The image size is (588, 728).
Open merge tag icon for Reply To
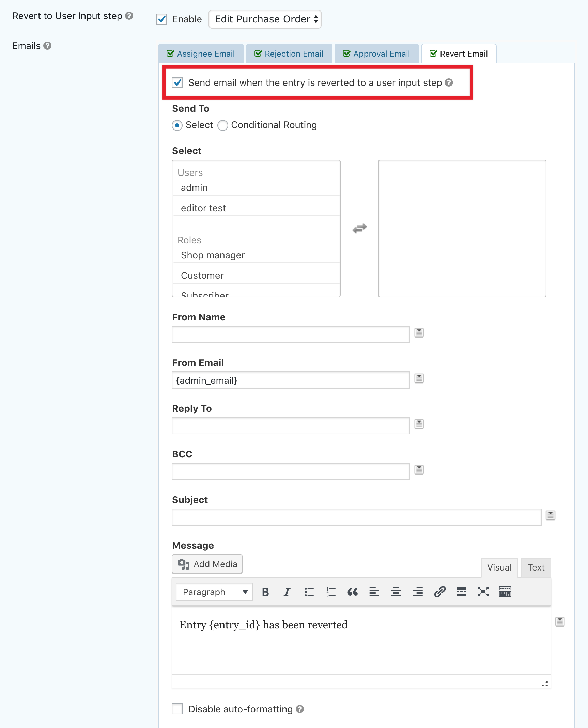click(419, 424)
